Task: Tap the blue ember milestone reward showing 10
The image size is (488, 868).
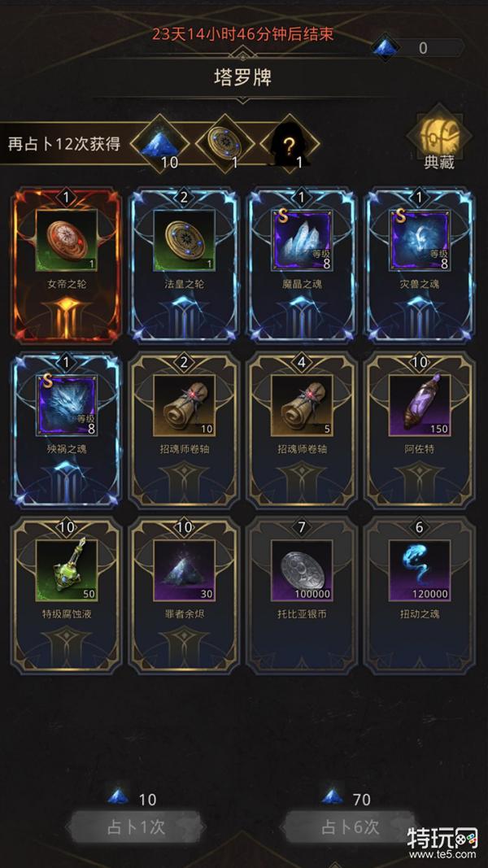Action: tap(159, 145)
